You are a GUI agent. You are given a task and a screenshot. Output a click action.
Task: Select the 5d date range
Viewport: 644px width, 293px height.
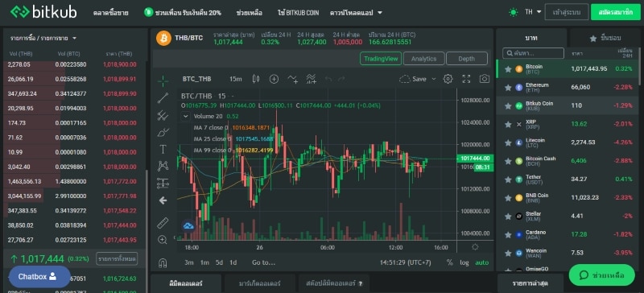[219, 262]
